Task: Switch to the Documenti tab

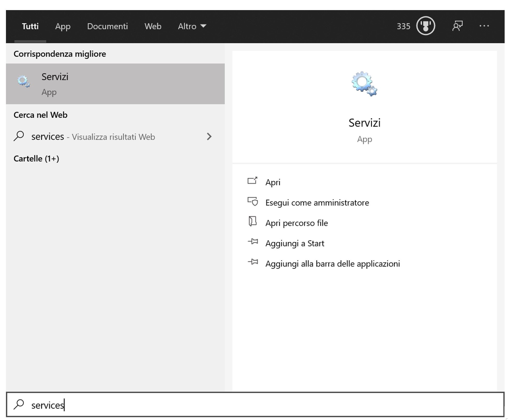Action: (x=107, y=26)
